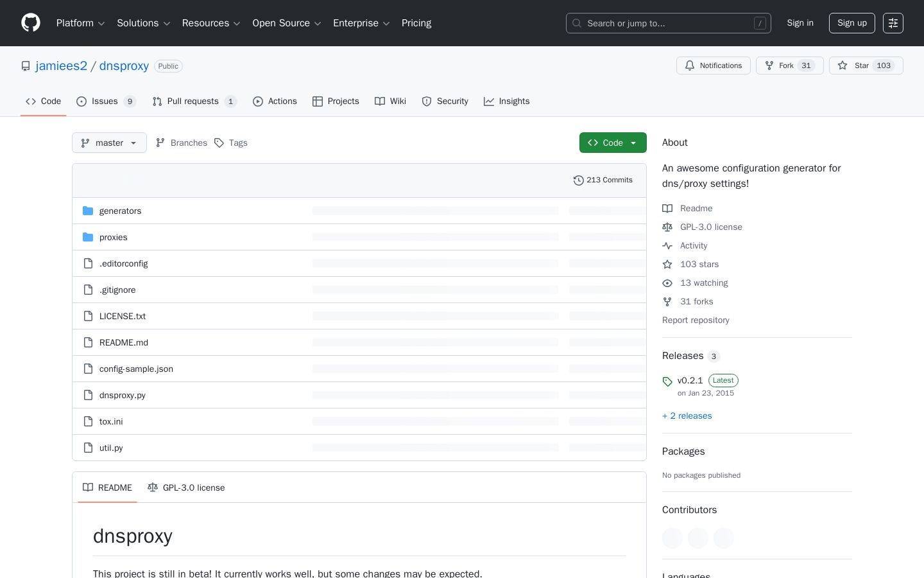The height and width of the screenshot is (578, 924).
Task: Switch to the GPL-3.0 license tab
Action: click(x=186, y=487)
